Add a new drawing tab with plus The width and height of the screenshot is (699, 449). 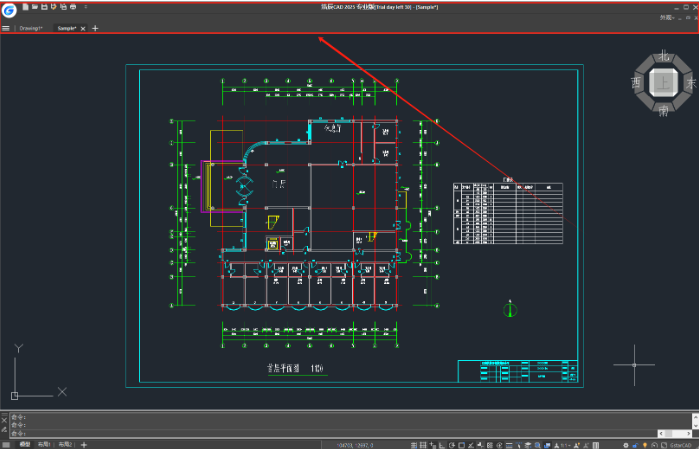[95, 28]
